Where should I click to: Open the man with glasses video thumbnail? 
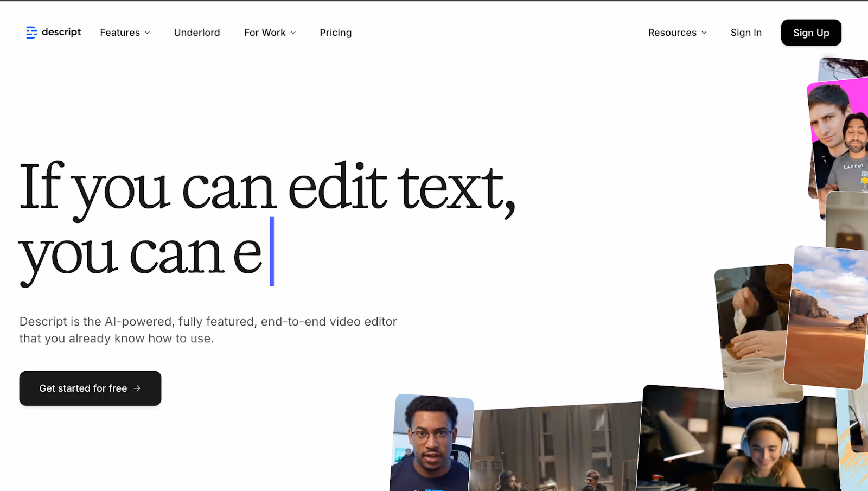431,444
